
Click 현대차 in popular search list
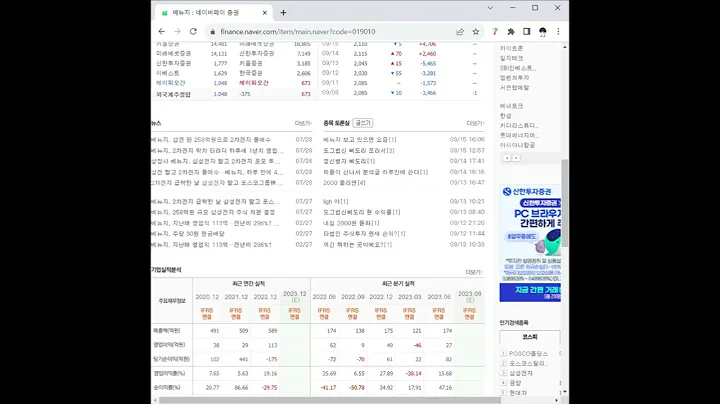tap(518, 393)
